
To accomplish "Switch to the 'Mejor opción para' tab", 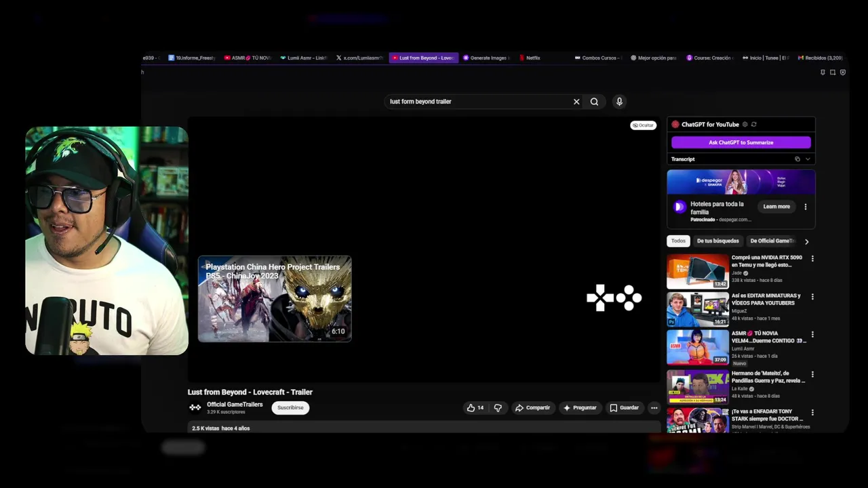I will [655, 58].
